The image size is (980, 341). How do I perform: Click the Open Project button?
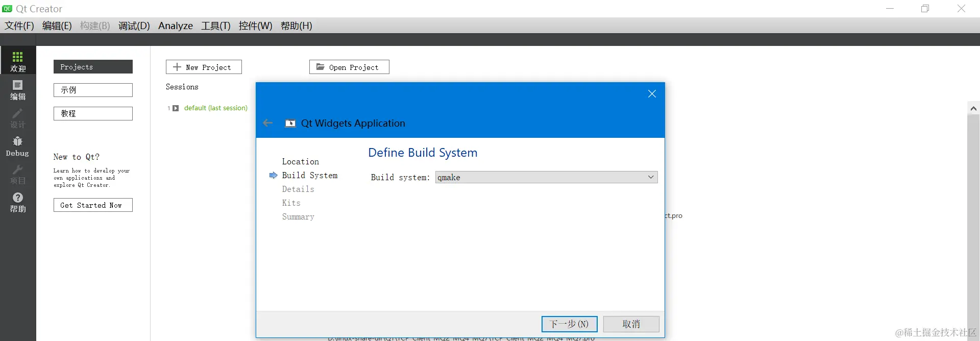(x=349, y=67)
